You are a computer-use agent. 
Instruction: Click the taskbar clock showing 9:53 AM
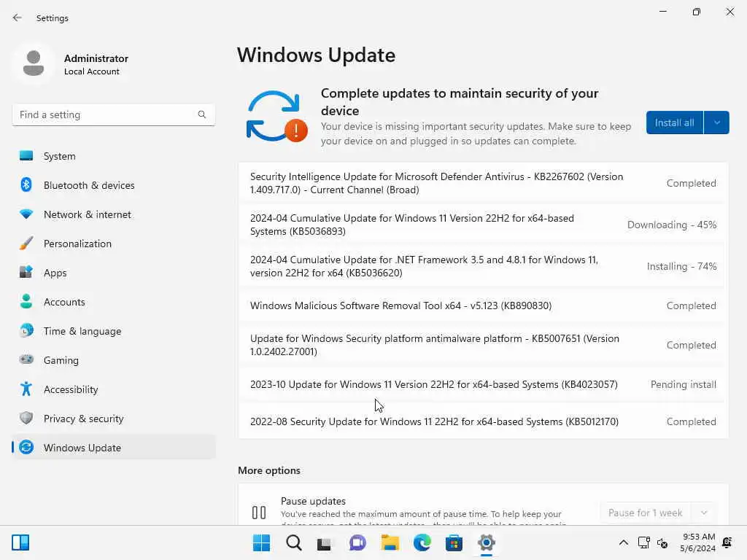(x=698, y=542)
